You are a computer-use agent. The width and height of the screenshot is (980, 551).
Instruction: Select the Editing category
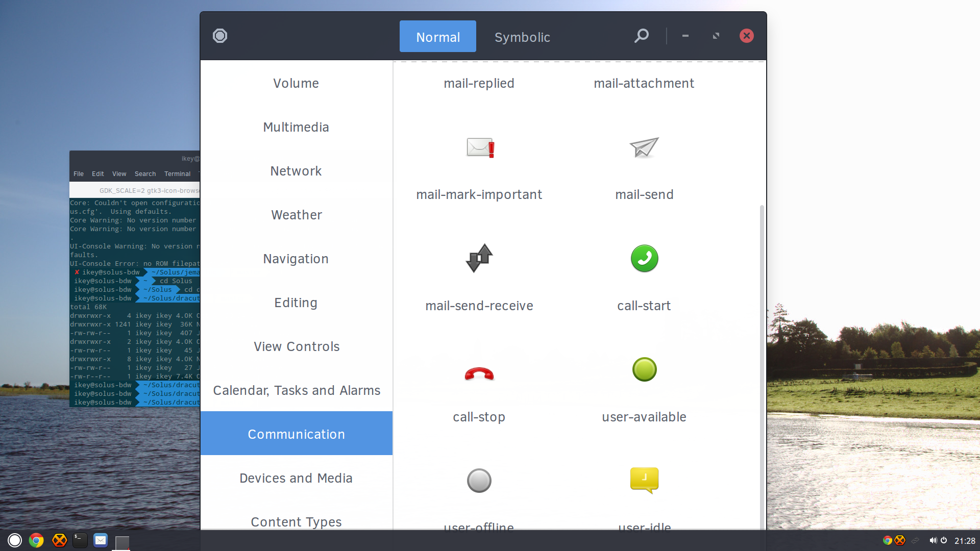coord(296,303)
